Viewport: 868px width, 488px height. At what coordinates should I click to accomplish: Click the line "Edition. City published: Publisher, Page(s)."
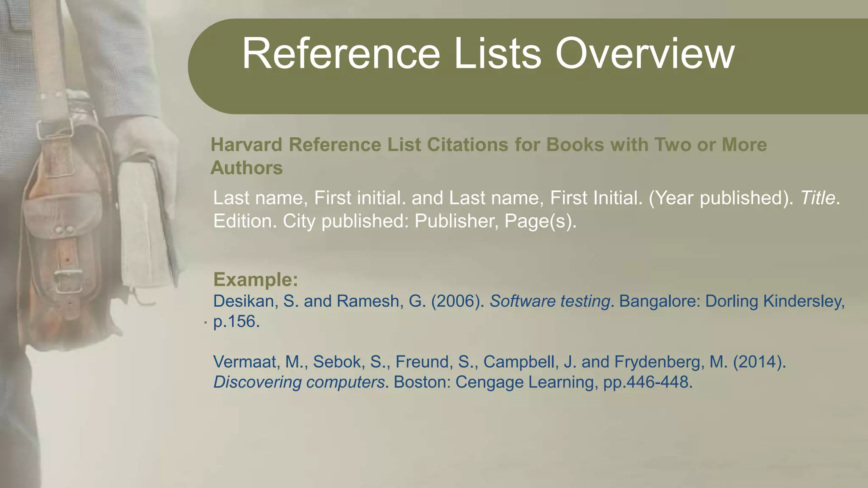(395, 221)
